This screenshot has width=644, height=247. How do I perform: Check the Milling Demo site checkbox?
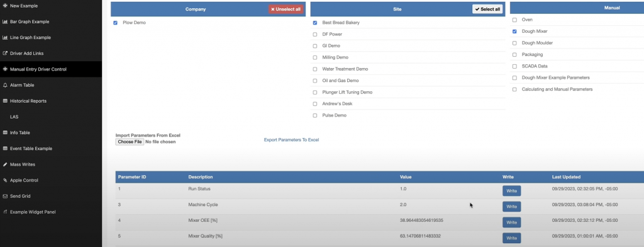pos(315,57)
